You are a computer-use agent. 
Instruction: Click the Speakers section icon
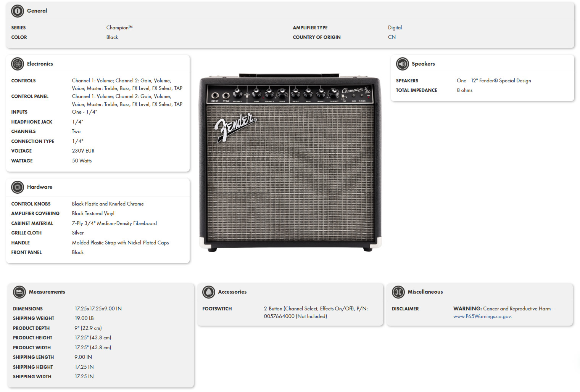(x=403, y=64)
